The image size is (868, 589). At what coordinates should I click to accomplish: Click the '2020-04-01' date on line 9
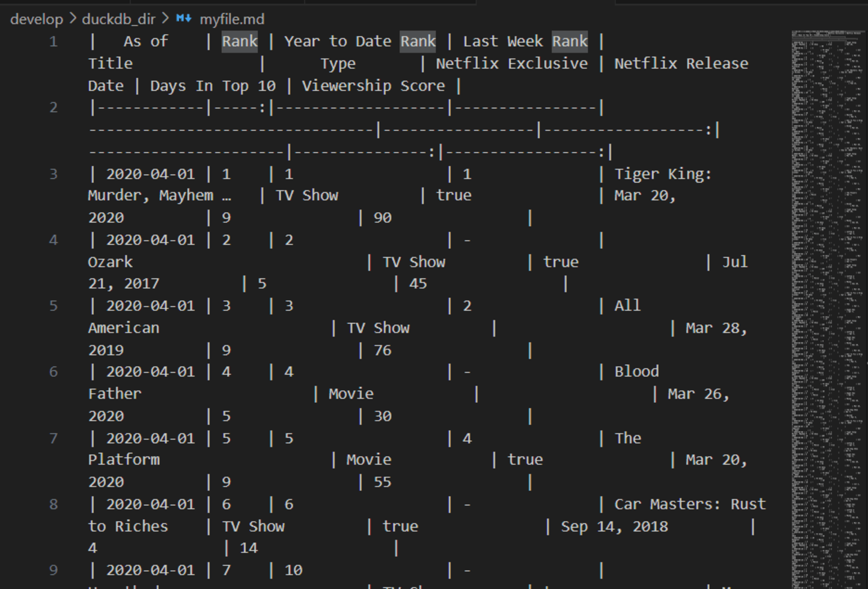[151, 570]
